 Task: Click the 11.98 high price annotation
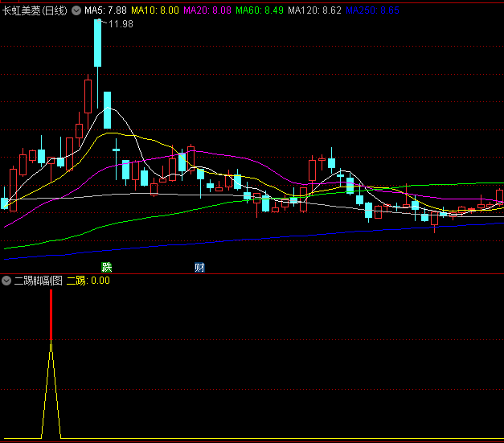121,24
